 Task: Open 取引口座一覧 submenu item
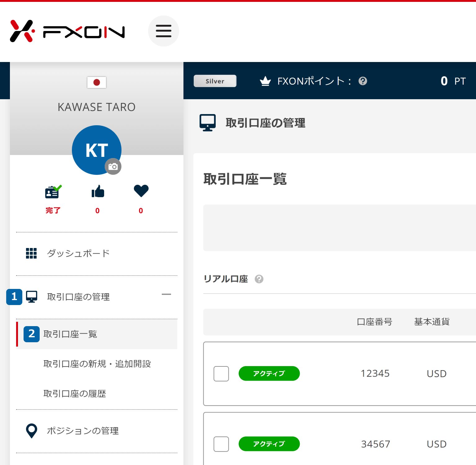point(97,334)
